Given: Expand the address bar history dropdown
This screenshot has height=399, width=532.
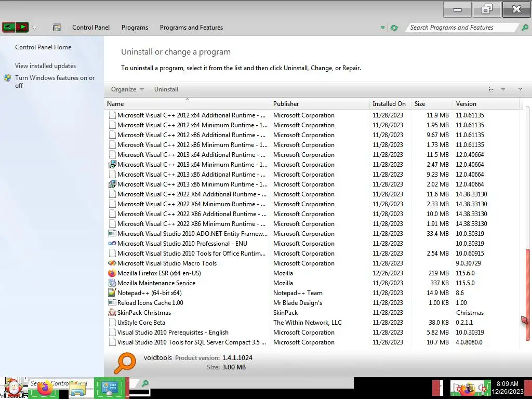Looking at the screenshot, I should [383, 28].
